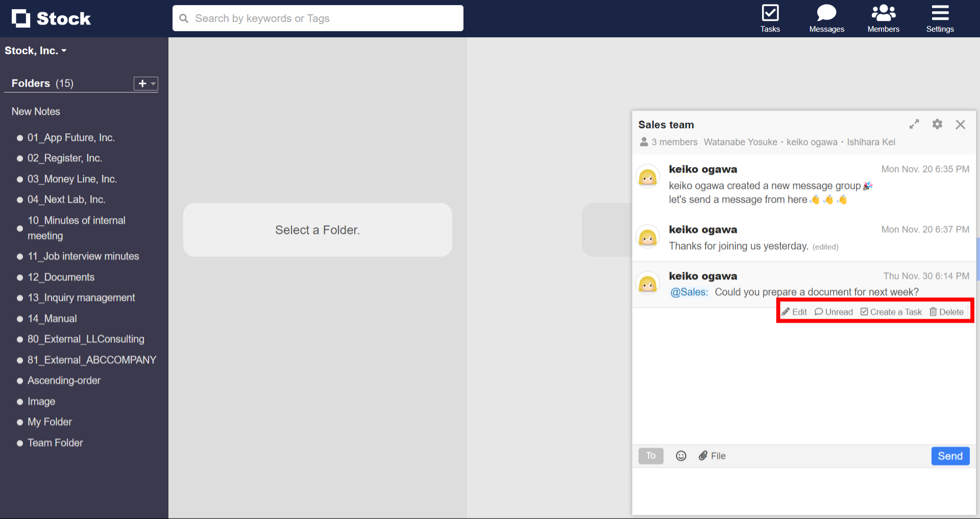View the Members page

click(x=883, y=18)
